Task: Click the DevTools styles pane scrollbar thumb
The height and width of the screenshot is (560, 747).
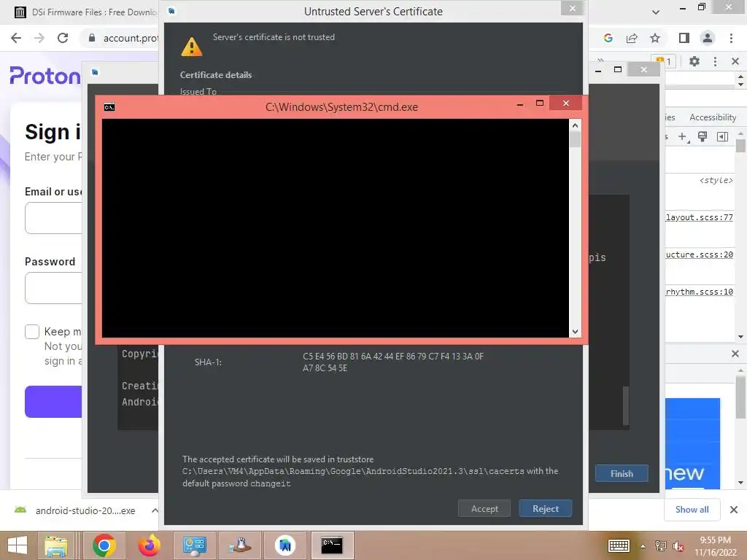Action: click(x=740, y=145)
